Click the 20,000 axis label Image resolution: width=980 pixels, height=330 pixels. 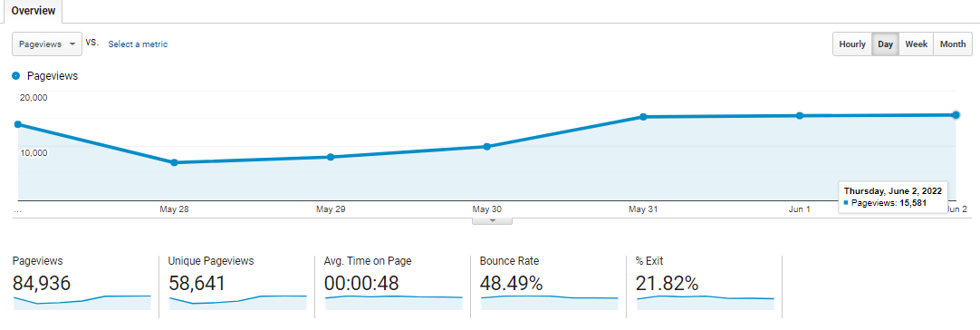coord(34,97)
